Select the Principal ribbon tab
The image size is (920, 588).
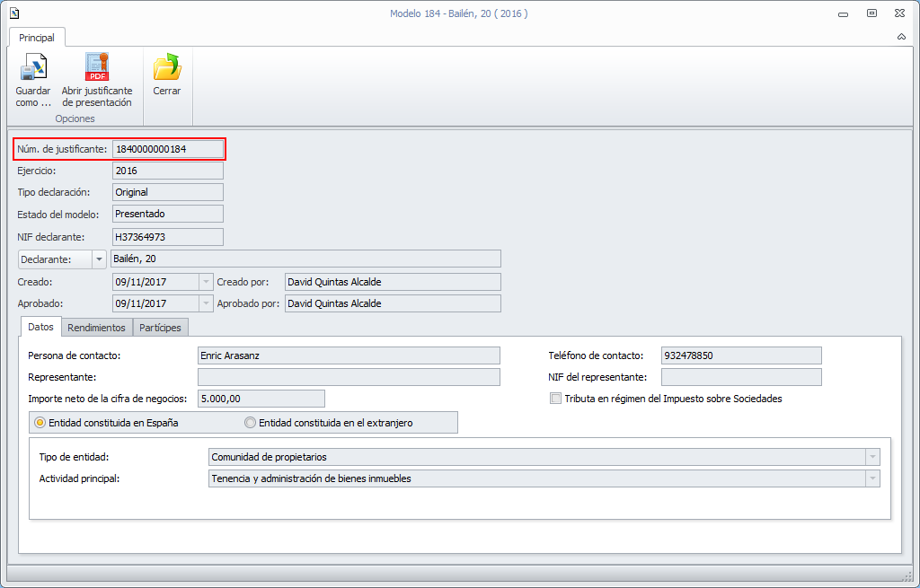coord(36,38)
